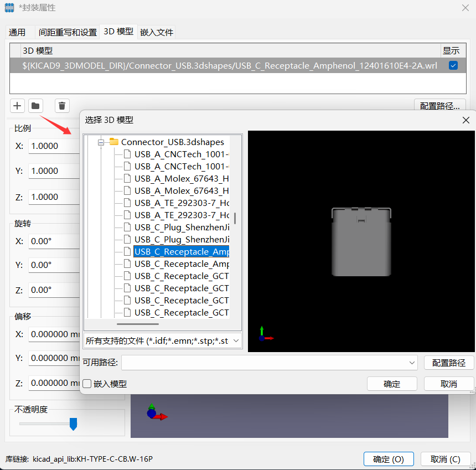Click the Connector_USB.3dshapes folder icon
The width and height of the screenshot is (476, 470).
114,142
